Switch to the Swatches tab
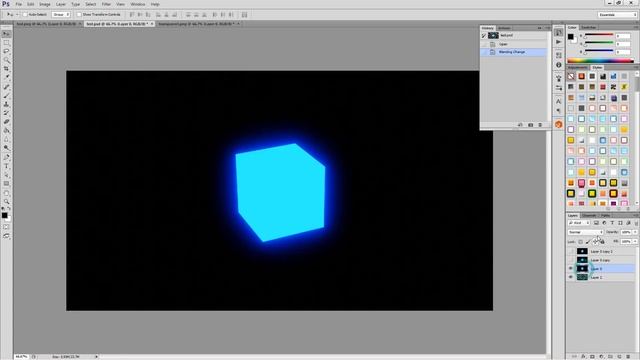The image size is (640, 360). tap(589, 27)
